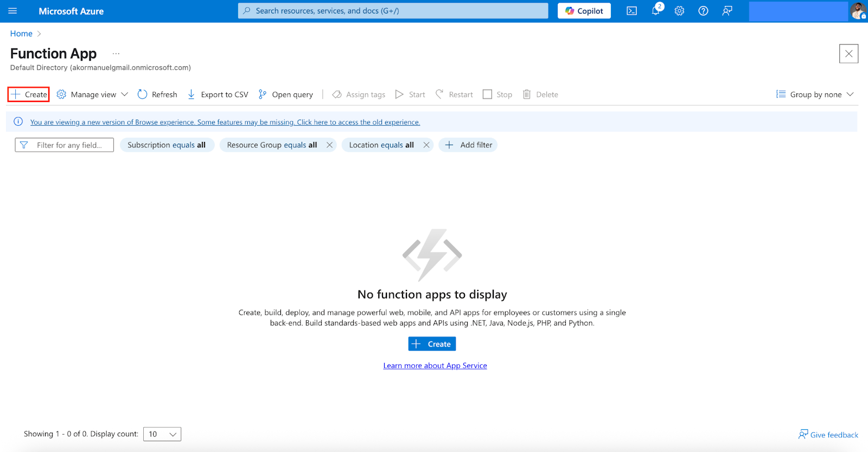The height and width of the screenshot is (452, 868).
Task: Click Give feedback link
Action: (828, 435)
